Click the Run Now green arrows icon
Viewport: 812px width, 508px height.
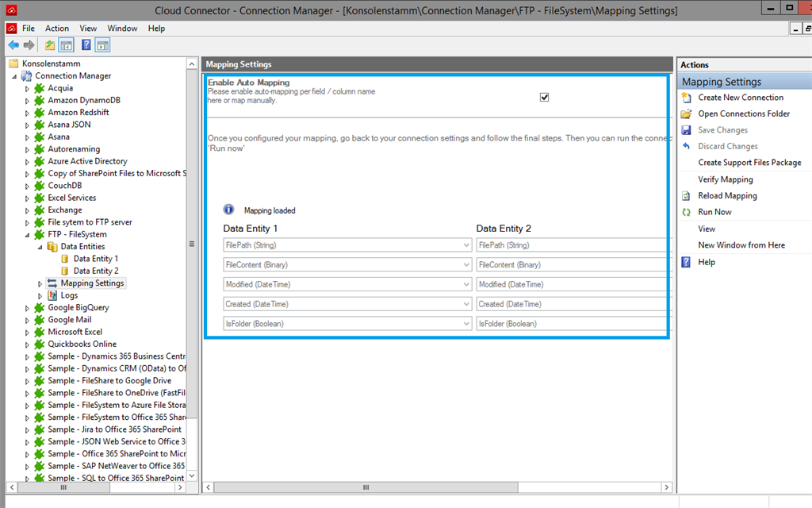pos(686,212)
